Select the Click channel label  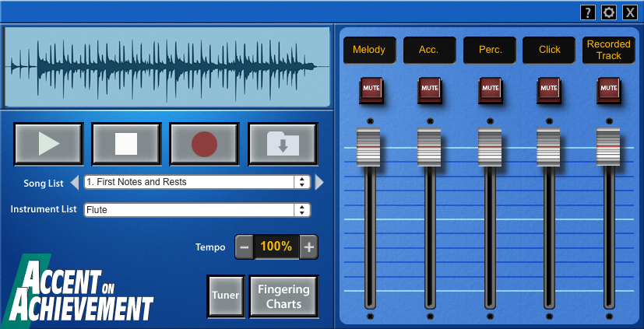click(x=549, y=50)
